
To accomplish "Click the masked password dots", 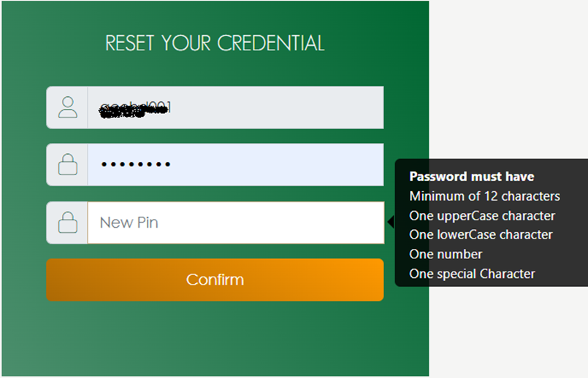I will coord(136,164).
